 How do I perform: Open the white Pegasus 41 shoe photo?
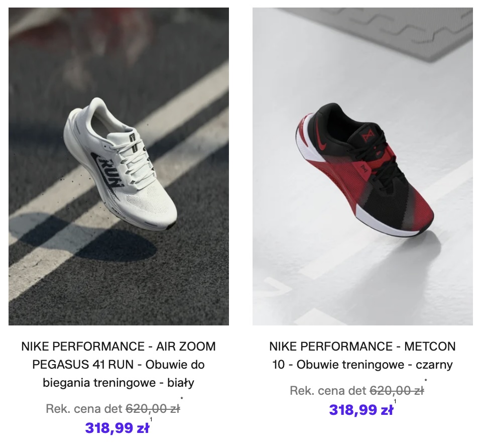[x=118, y=166]
